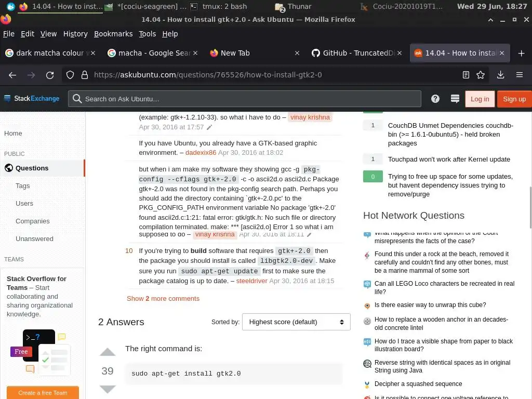This screenshot has height=399, width=532.
Task: Open the downloads arrow icon
Action: click(x=500, y=75)
